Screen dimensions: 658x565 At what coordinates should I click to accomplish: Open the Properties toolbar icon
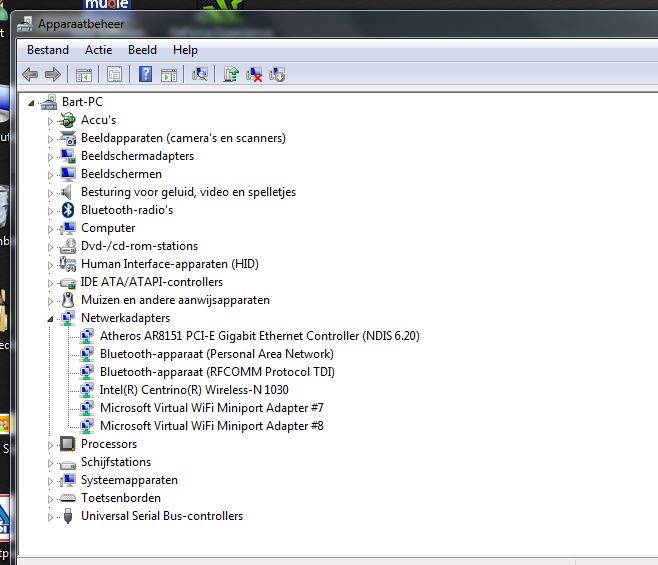pyautogui.click(x=114, y=75)
